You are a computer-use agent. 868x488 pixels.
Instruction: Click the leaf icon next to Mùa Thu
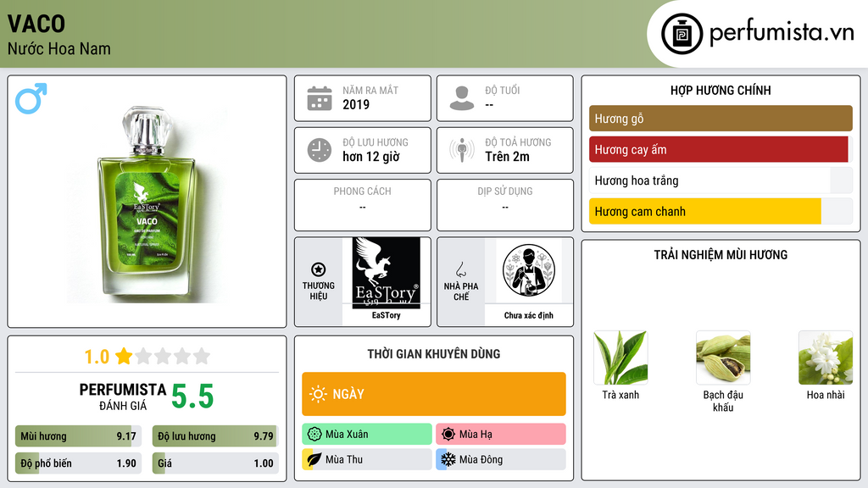(x=314, y=459)
